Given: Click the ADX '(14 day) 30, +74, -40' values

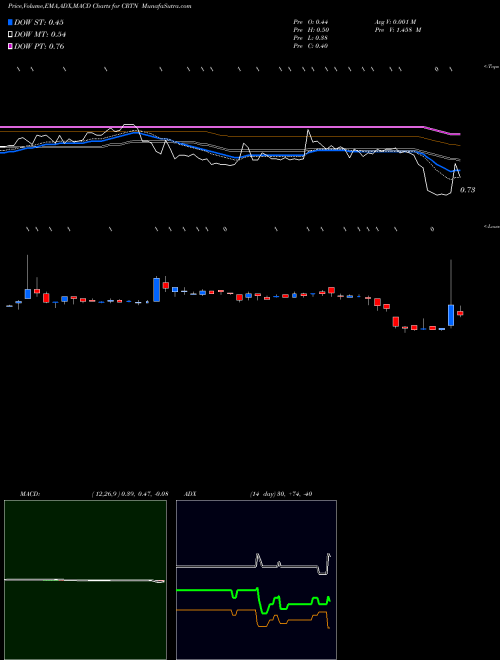Looking at the screenshot, I should coord(281,494).
